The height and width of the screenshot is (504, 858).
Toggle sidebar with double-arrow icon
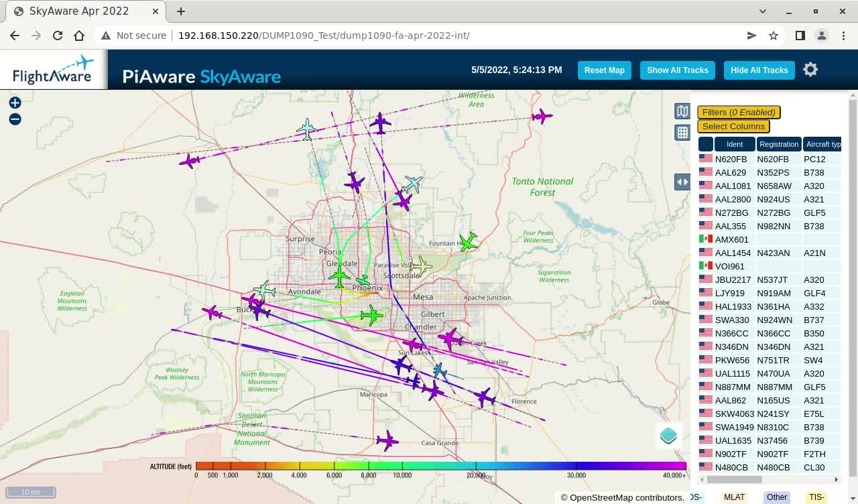tap(682, 182)
